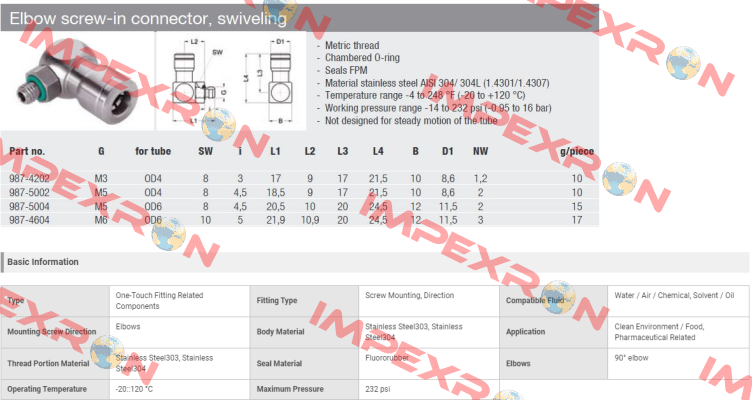The image size is (752, 400).
Task: Select part number 987-4202
Action: pos(29,178)
